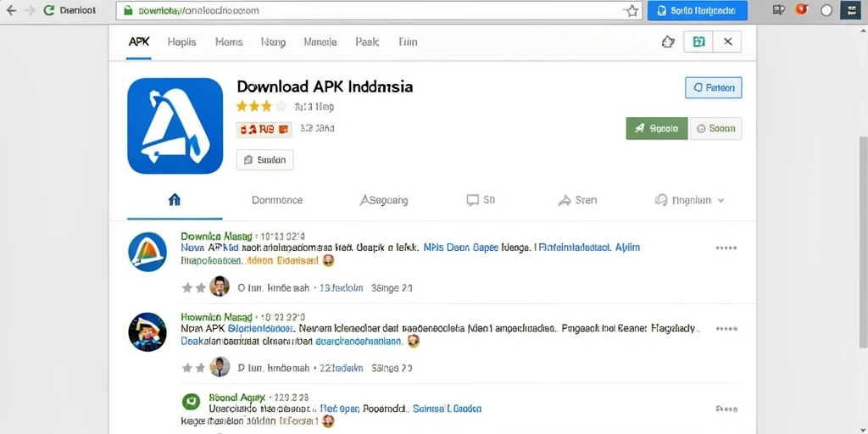868x434 pixels.
Task: Click the large blue app logo
Action: coord(175,125)
